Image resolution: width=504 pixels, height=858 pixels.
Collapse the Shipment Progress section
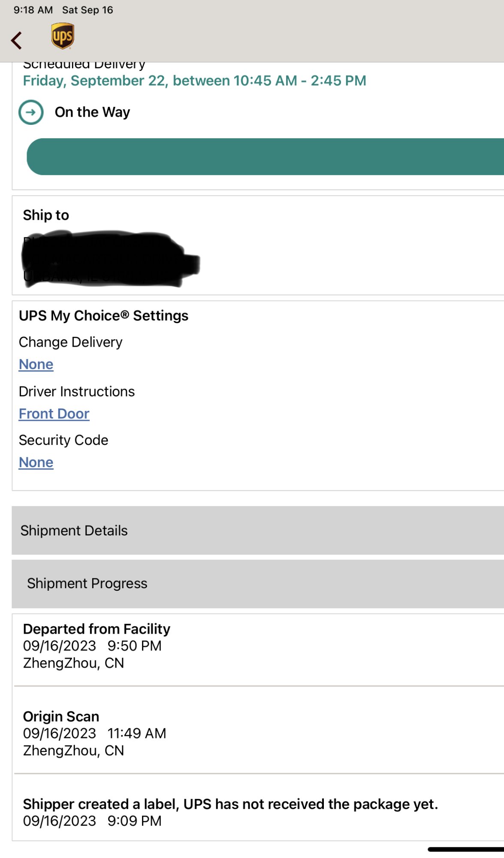pyautogui.click(x=257, y=583)
